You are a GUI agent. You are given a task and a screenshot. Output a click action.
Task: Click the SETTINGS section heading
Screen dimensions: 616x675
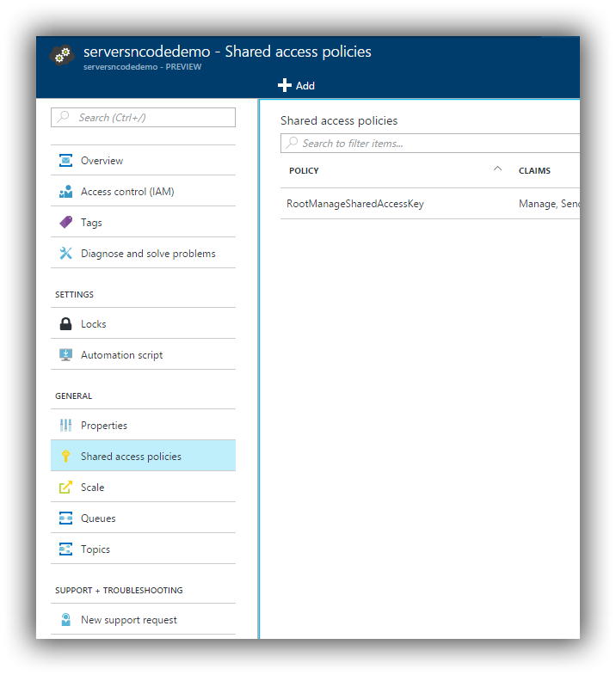coord(74,294)
